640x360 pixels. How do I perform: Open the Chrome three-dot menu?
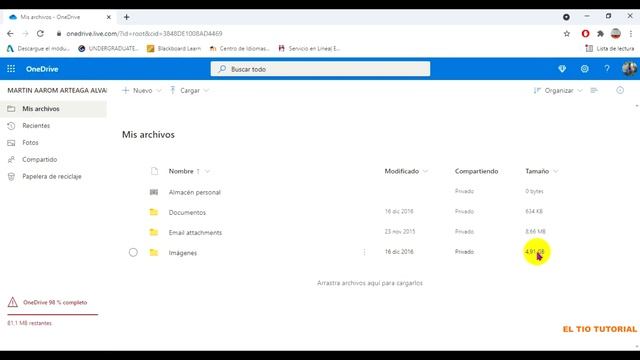point(631,33)
